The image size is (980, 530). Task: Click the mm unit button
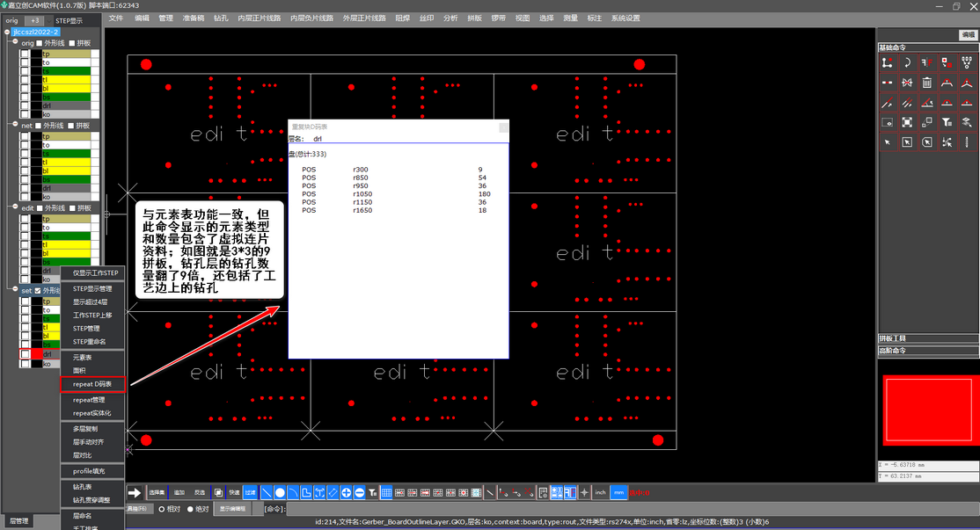point(618,492)
